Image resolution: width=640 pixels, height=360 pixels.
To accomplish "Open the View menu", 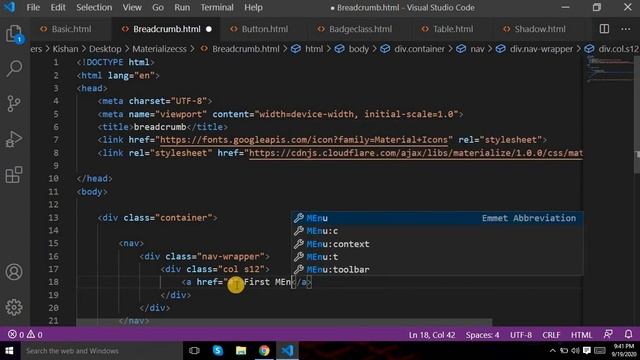I will coord(132,7).
